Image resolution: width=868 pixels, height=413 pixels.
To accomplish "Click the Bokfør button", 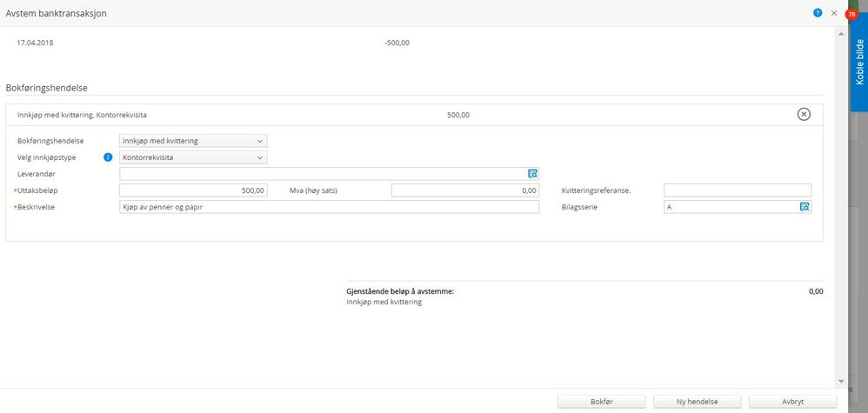I will 601,402.
